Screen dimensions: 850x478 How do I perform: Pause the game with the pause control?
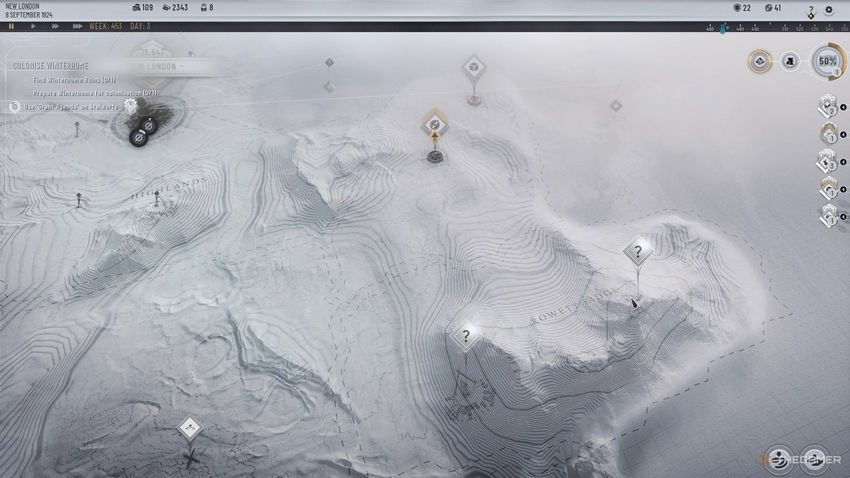point(12,27)
